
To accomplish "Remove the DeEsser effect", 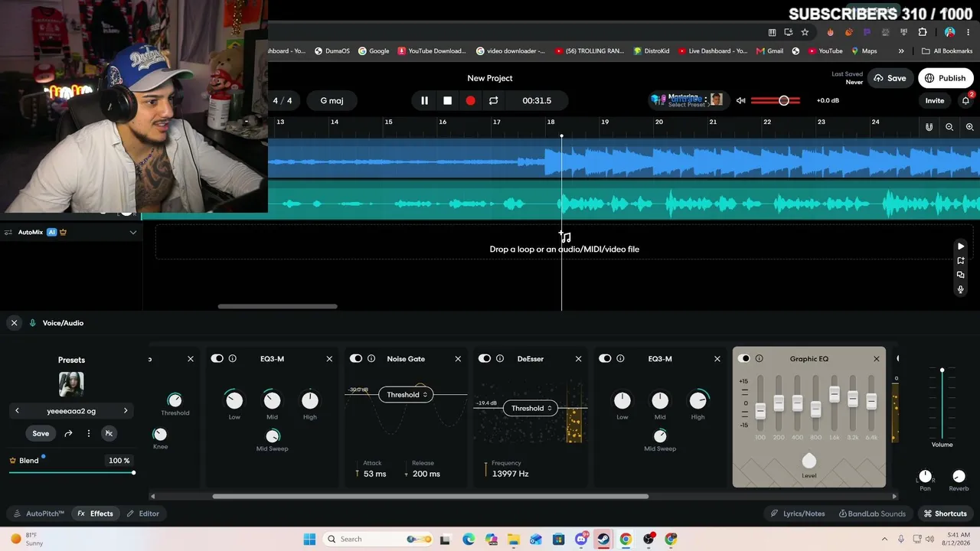I will click(x=578, y=359).
